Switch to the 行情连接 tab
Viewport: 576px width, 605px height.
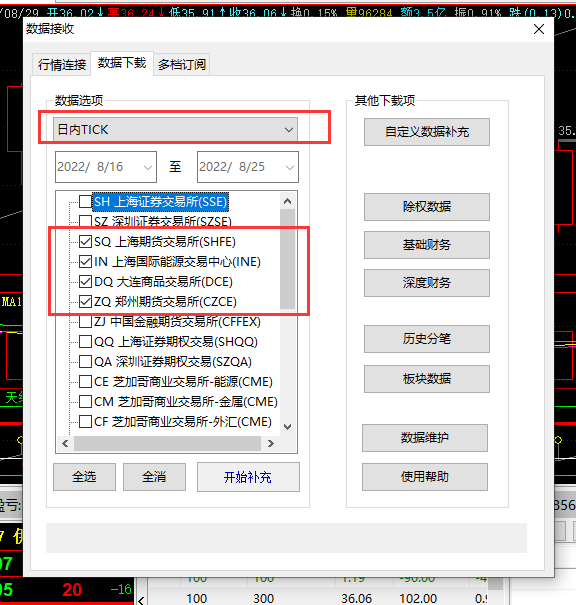pyautogui.click(x=62, y=64)
